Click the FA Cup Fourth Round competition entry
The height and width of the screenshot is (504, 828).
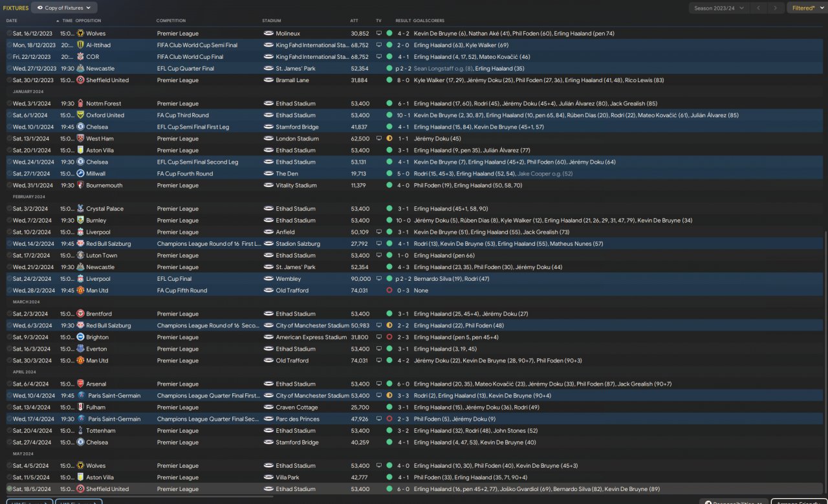[184, 173]
